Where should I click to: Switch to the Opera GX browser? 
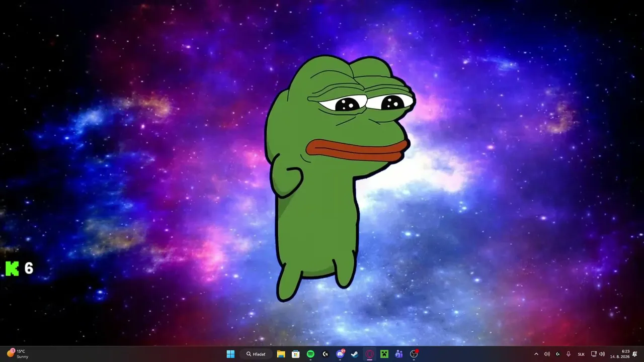tap(370, 354)
